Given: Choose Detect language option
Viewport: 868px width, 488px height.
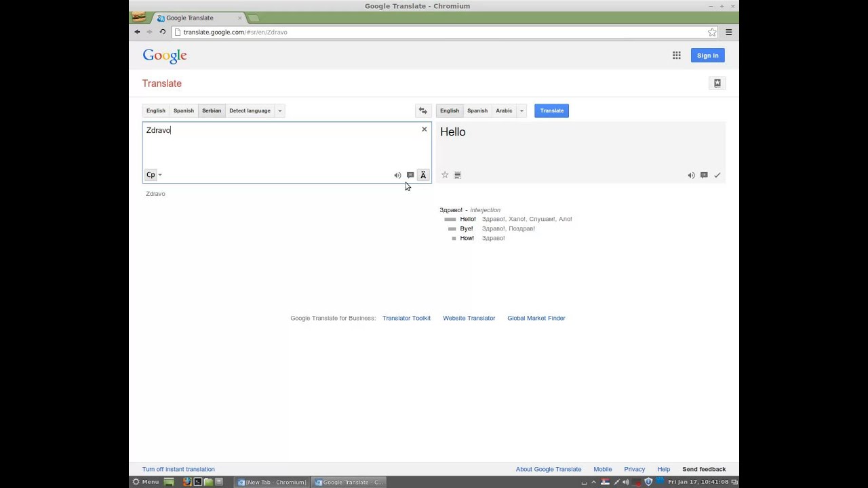Looking at the screenshot, I should [250, 110].
